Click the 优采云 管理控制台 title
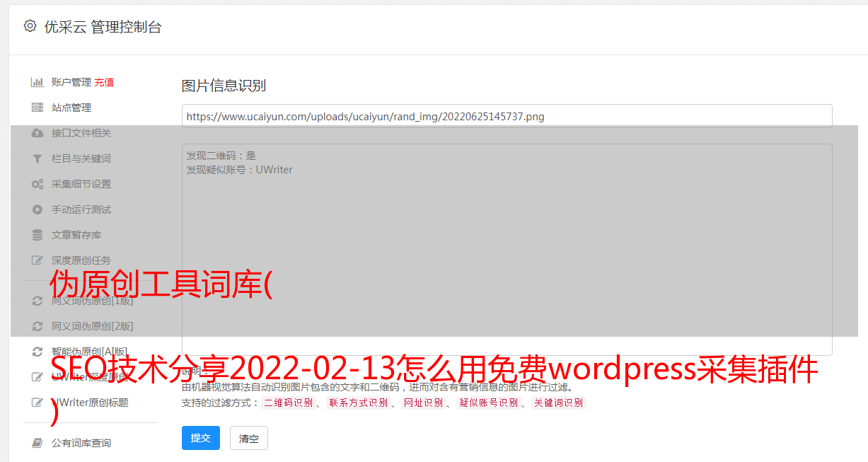 click(x=103, y=27)
